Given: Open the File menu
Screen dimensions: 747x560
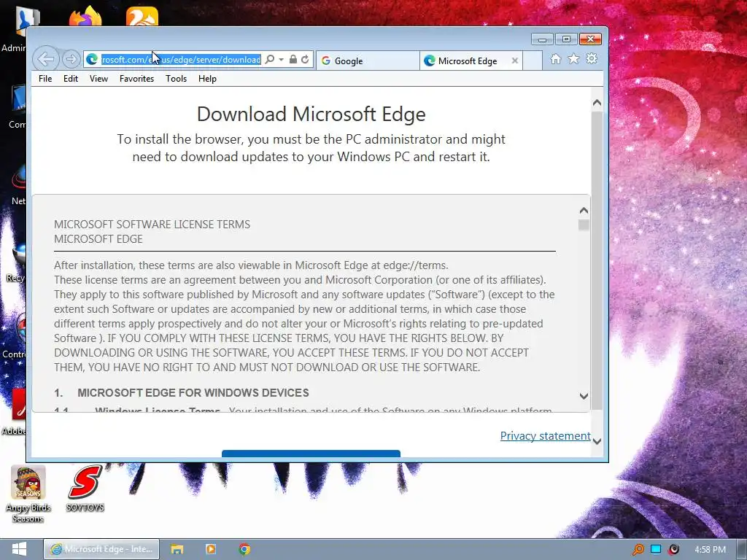Looking at the screenshot, I should [45, 79].
